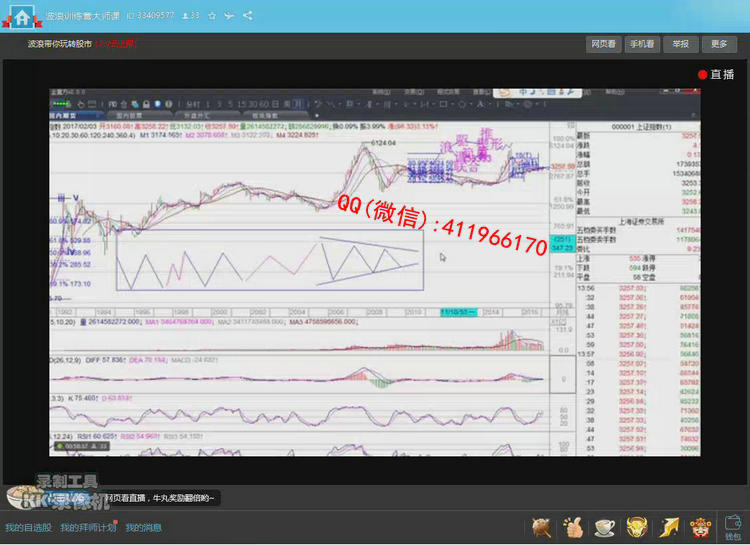This screenshot has width=750, height=545.
Task: Send the thumbs-up gift icon
Action: [573, 526]
